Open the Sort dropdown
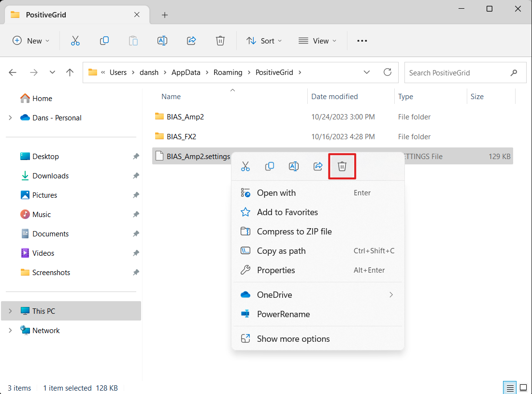The image size is (532, 394). (264, 41)
